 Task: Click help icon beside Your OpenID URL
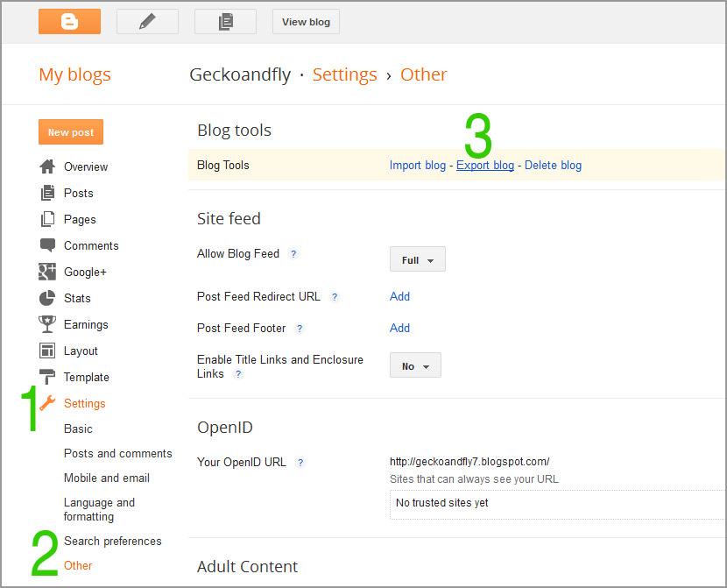300,463
